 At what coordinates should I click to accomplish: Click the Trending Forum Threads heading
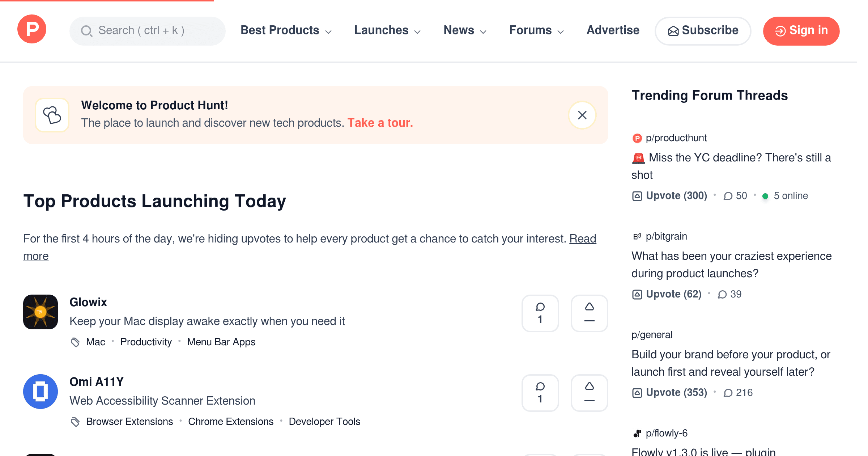coord(710,96)
